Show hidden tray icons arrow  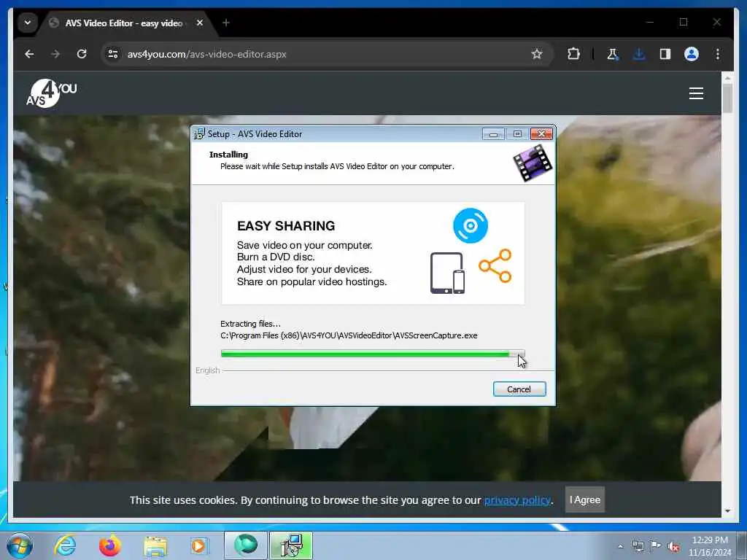click(620, 546)
